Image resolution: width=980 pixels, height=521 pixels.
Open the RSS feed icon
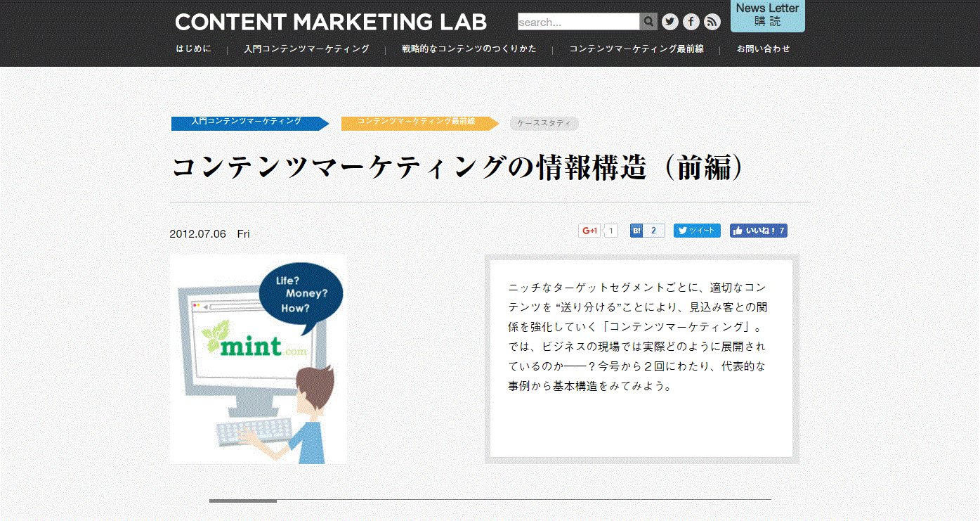click(712, 22)
